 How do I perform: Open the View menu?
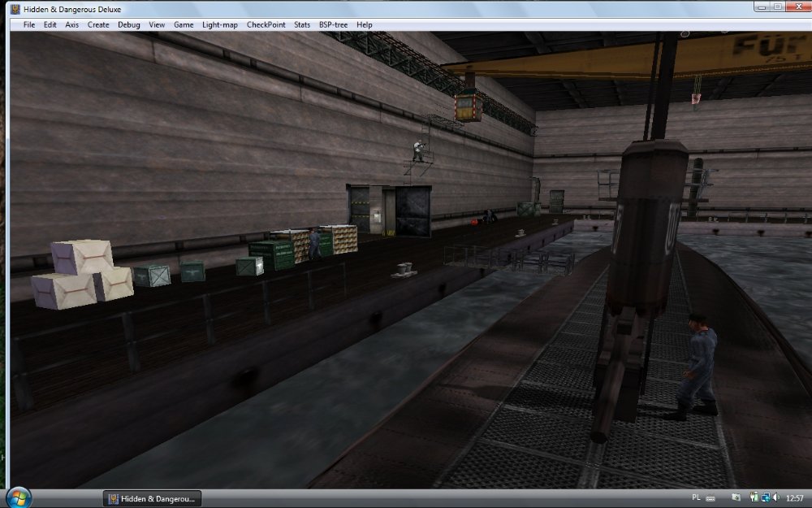pyautogui.click(x=157, y=24)
